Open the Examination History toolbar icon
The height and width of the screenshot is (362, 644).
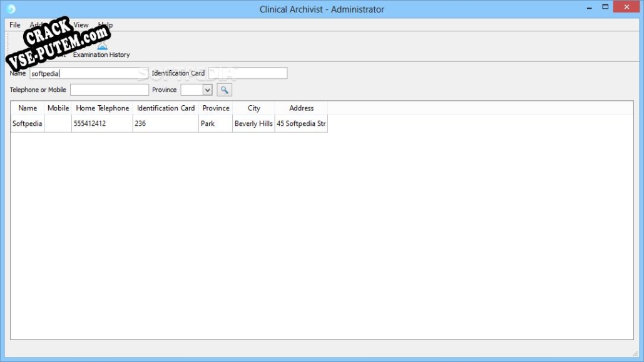pyautogui.click(x=101, y=50)
